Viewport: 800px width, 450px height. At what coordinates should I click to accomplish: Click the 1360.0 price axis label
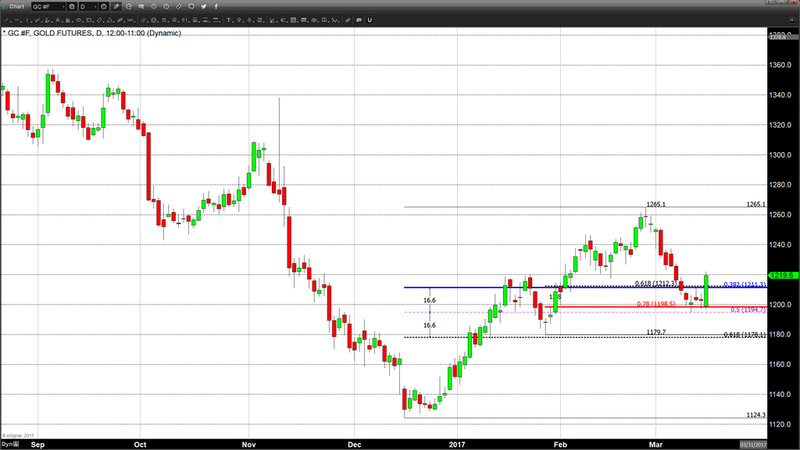pyautogui.click(x=781, y=65)
